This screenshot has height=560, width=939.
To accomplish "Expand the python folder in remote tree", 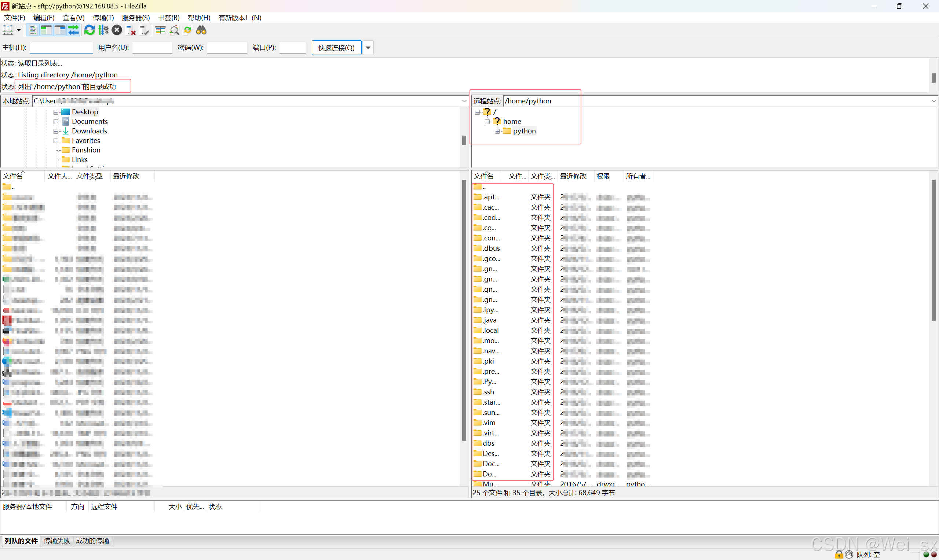I will tap(497, 131).
